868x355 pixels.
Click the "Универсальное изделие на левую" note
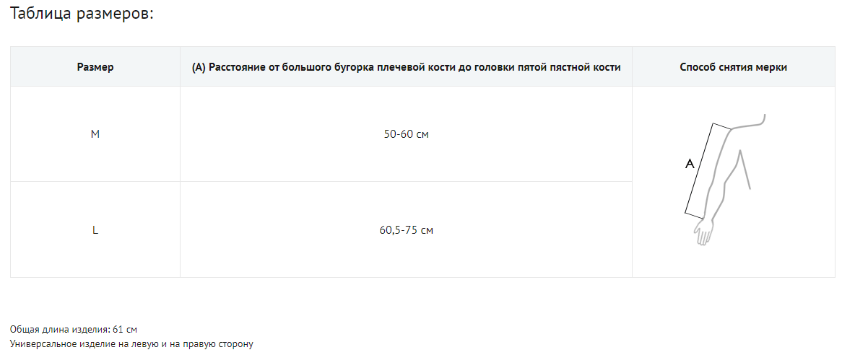(131, 343)
